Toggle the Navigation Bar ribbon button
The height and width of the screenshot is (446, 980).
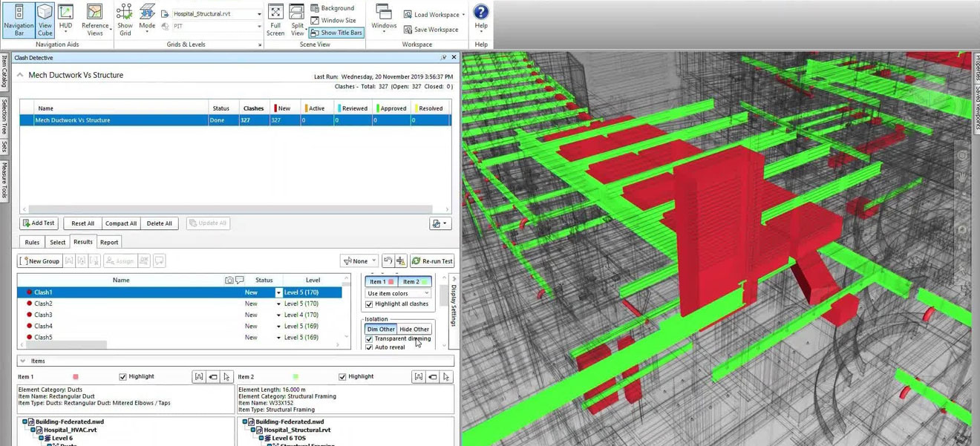click(x=19, y=20)
